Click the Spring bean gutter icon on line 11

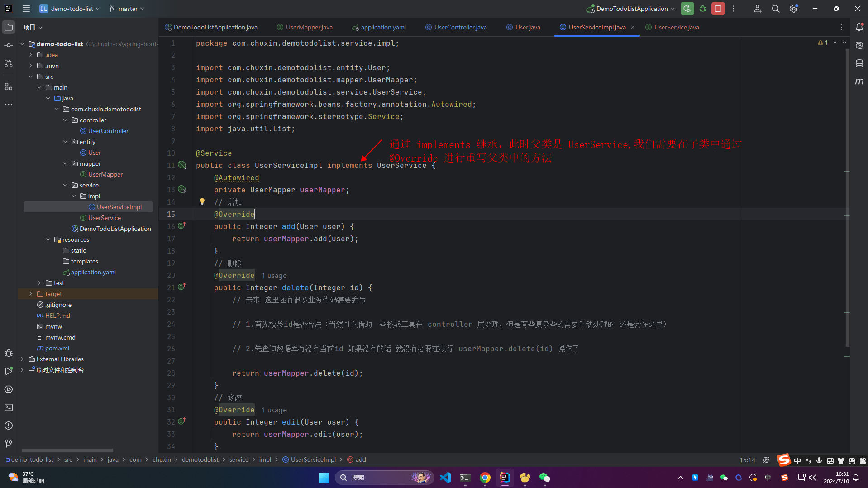182,165
